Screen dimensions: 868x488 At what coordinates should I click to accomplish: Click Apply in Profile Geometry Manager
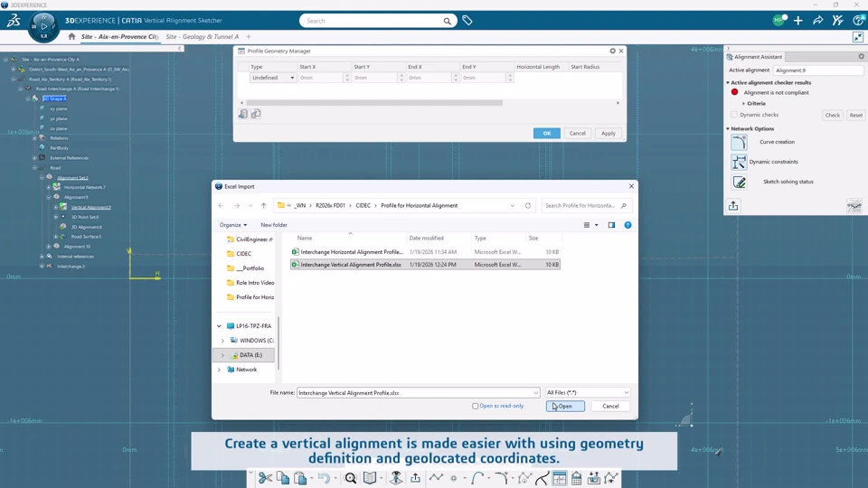click(609, 134)
